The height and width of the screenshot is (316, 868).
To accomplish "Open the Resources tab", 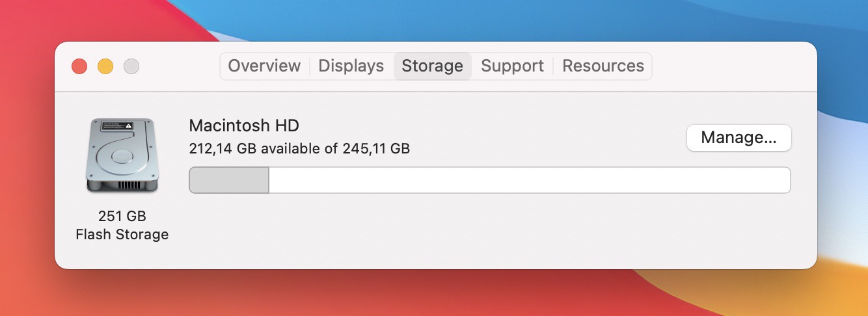I will coord(603,66).
